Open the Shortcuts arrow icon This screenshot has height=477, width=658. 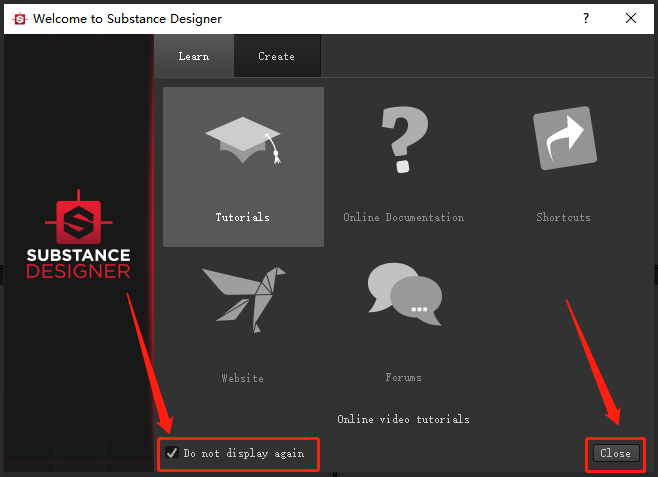point(565,138)
